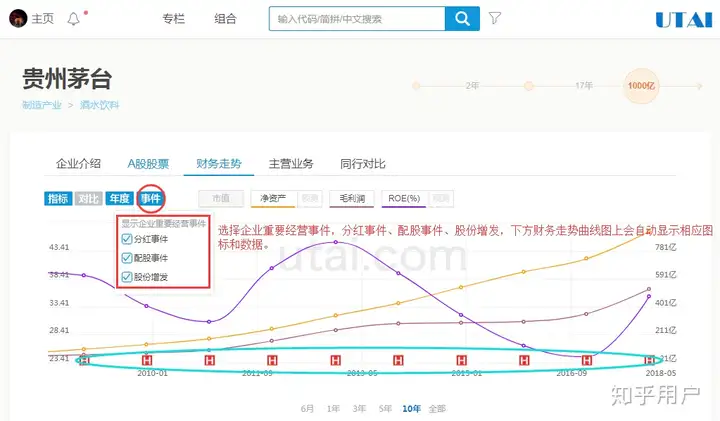Click the 指标 button
720x421 pixels.
click(x=58, y=198)
